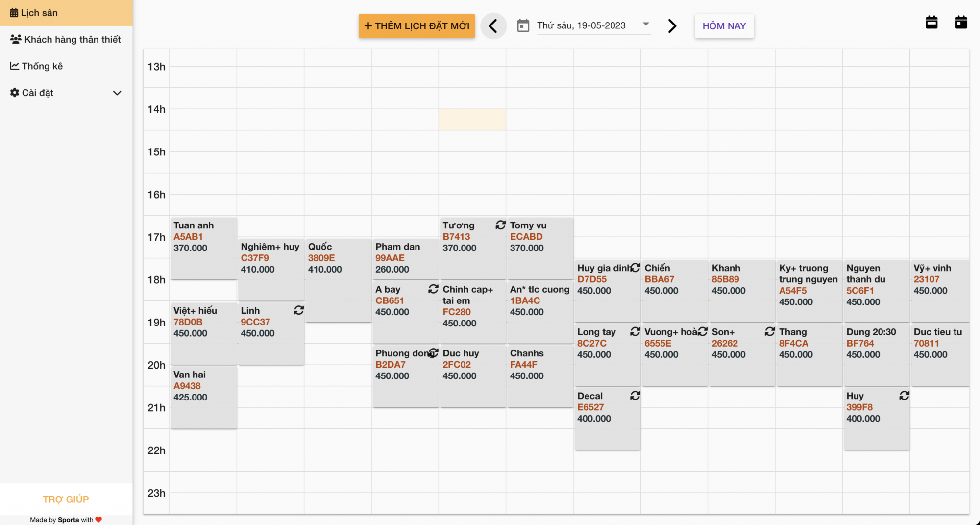Image resolution: width=980 pixels, height=525 pixels.
Task: Click the 16h time label
Action: [x=156, y=195]
